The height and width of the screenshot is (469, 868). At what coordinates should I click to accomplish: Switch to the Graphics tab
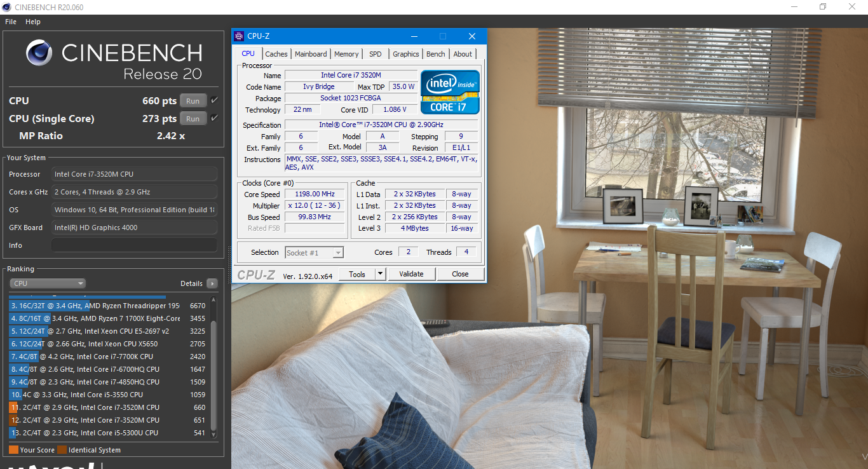(x=405, y=54)
